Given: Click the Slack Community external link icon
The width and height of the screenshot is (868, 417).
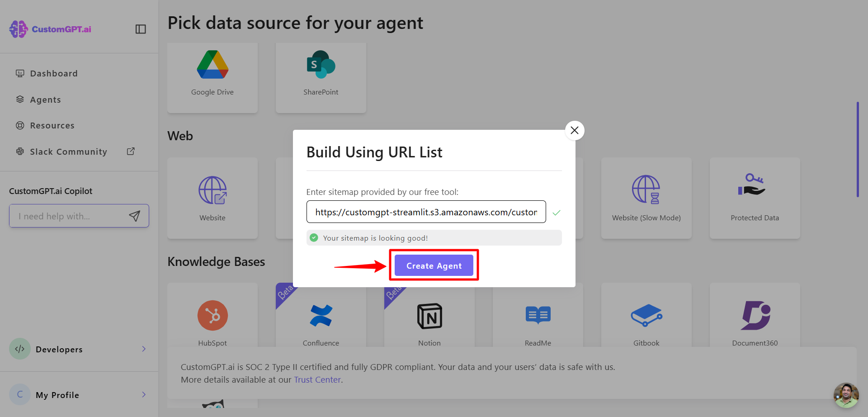Looking at the screenshot, I should (131, 152).
